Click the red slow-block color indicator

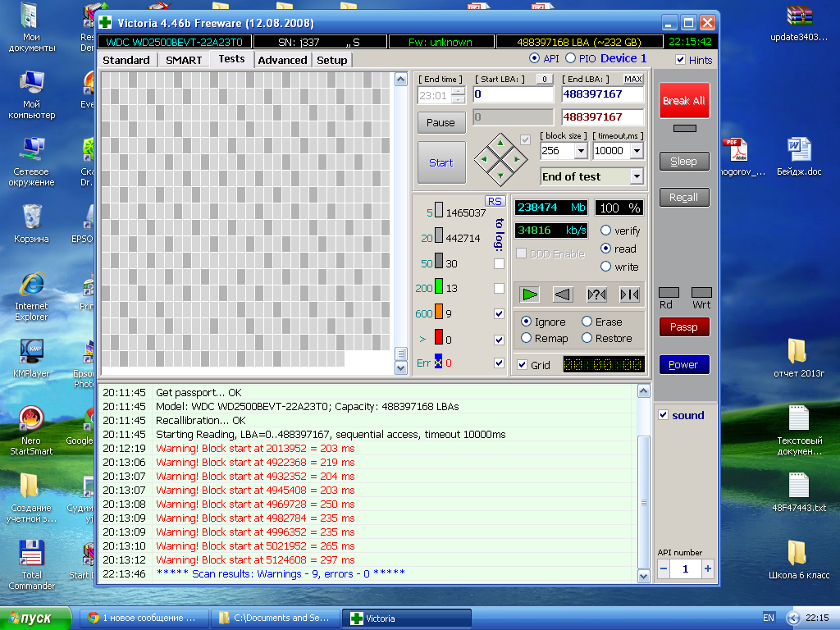(x=438, y=337)
